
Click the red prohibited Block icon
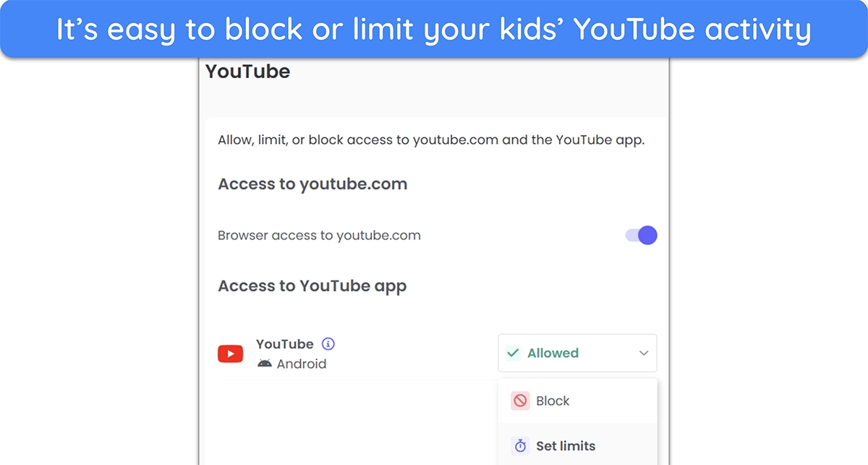tap(520, 401)
